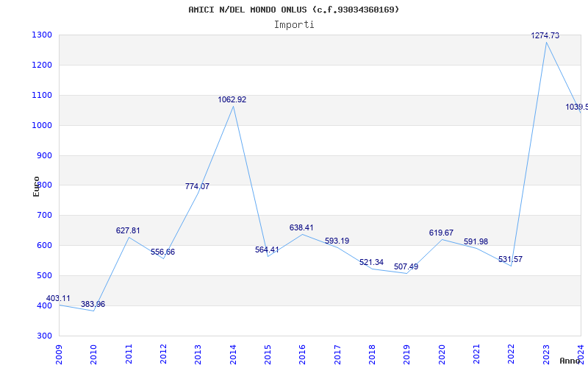Click the x-axis year 2021
Viewport: 588px width, 368px height.
pos(476,354)
